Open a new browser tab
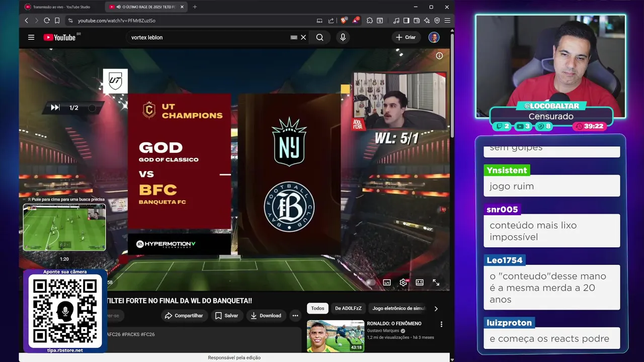 tap(195, 7)
